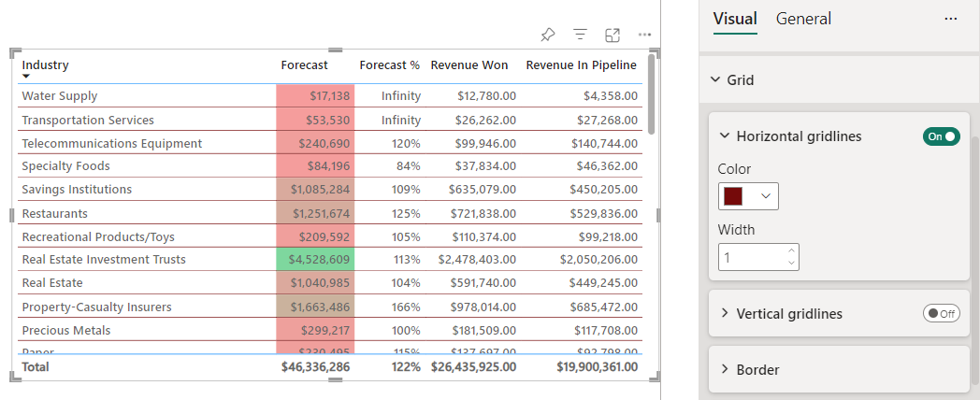Collapse the Horizontal gridlines card
The image size is (980, 400).
724,136
